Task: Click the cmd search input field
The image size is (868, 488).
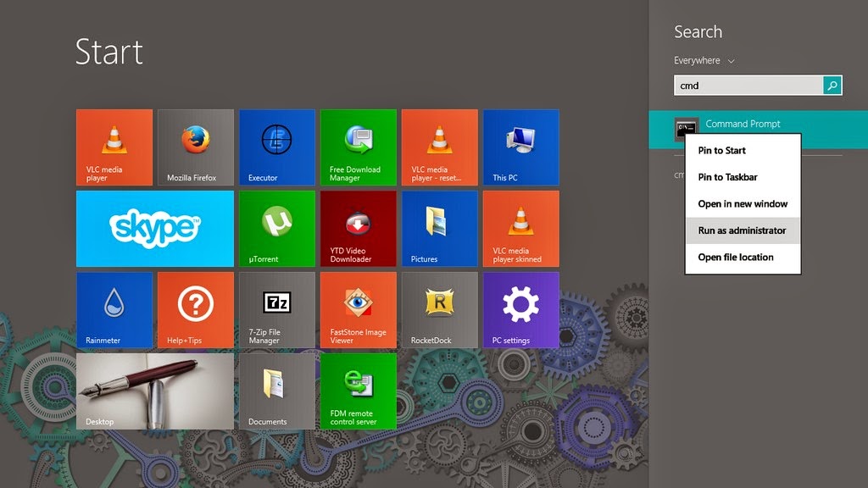Action: click(748, 86)
